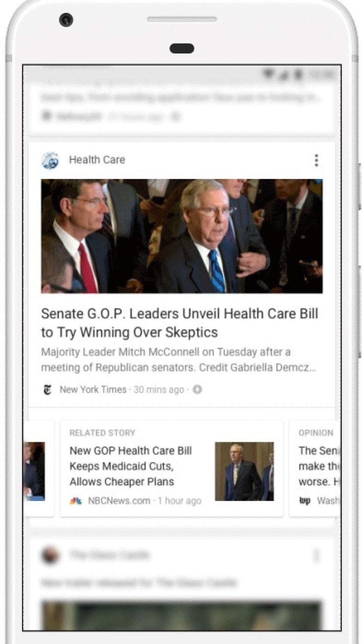This screenshot has height=644, width=362.
Task: Tap the New York Times source name
Action: point(93,390)
